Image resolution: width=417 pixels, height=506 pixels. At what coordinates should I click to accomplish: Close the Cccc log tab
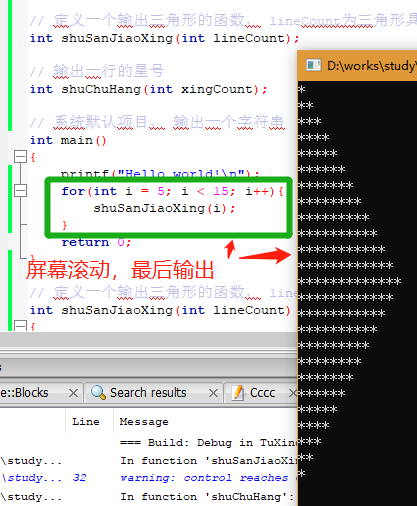coord(293,393)
